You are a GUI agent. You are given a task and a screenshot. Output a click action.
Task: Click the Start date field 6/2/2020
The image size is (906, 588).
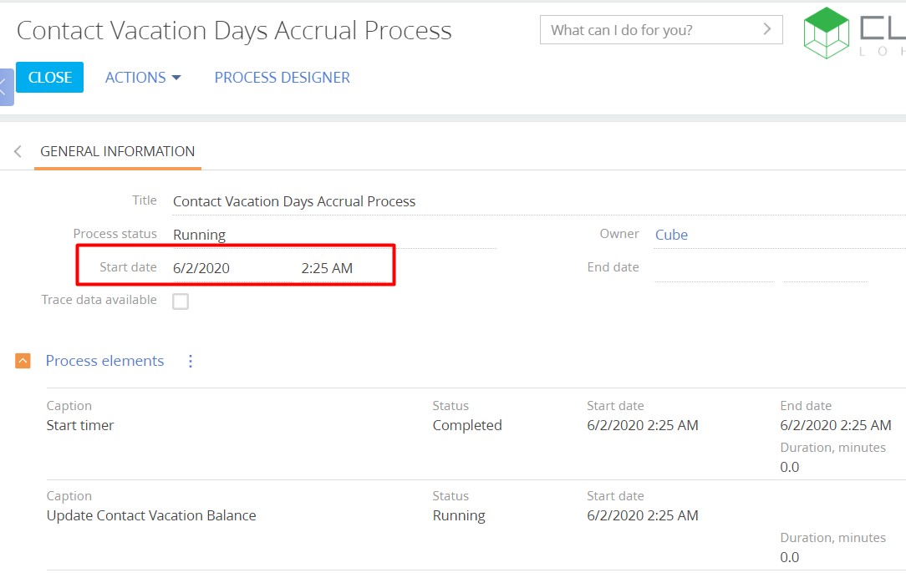(232, 268)
